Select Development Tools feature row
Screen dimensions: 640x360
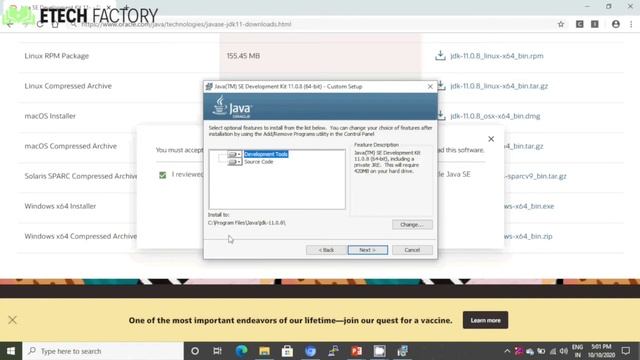coord(266,154)
